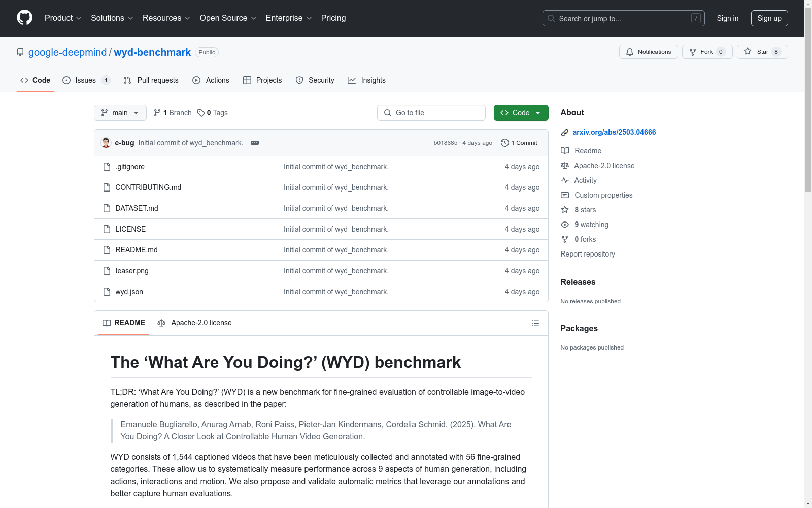This screenshot has height=508, width=812.
Task: Expand the Product menu
Action: click(x=63, y=18)
